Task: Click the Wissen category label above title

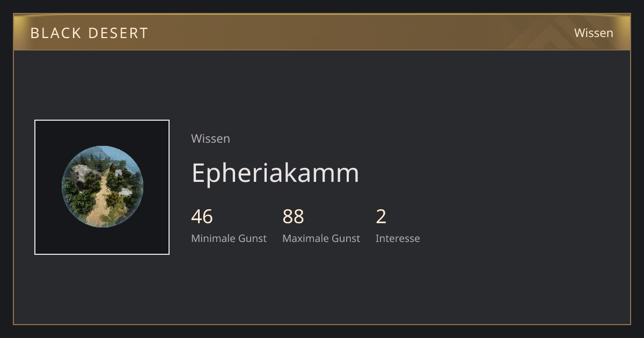Action: pyautogui.click(x=210, y=138)
